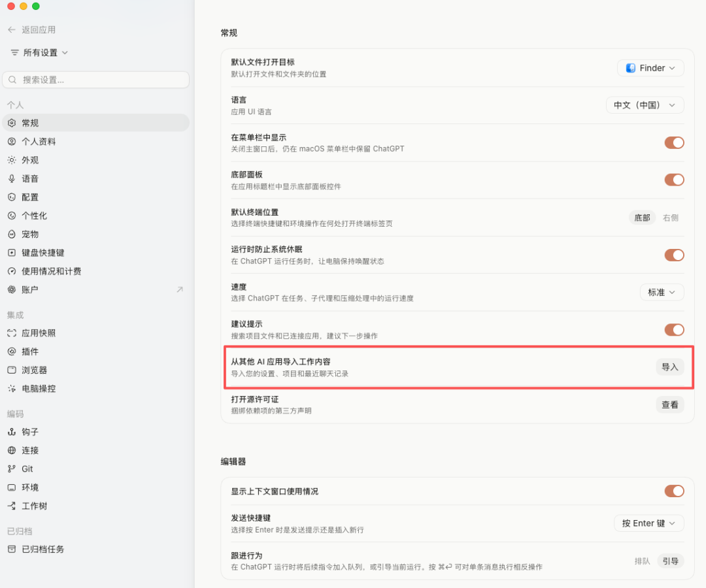This screenshot has height=588, width=706.
Task: Go to 键盘快捷键 settings
Action: [95, 253]
